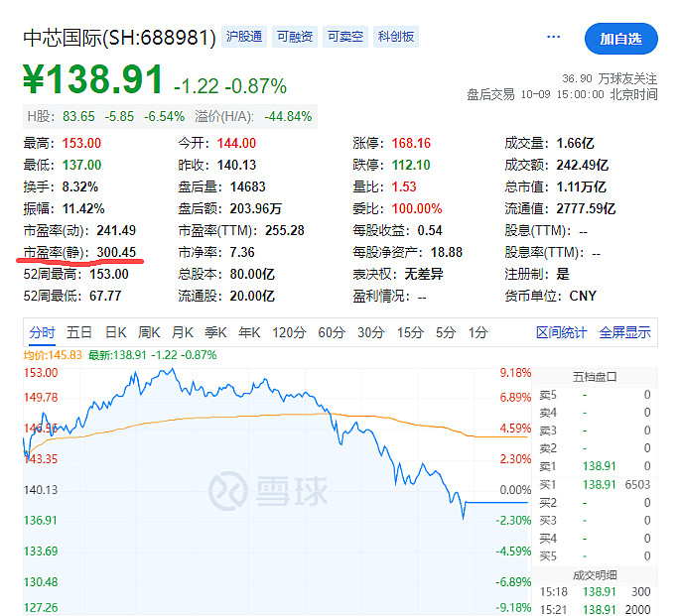Select the 120分 chart interval
This screenshot has width=681, height=616.
(x=289, y=332)
